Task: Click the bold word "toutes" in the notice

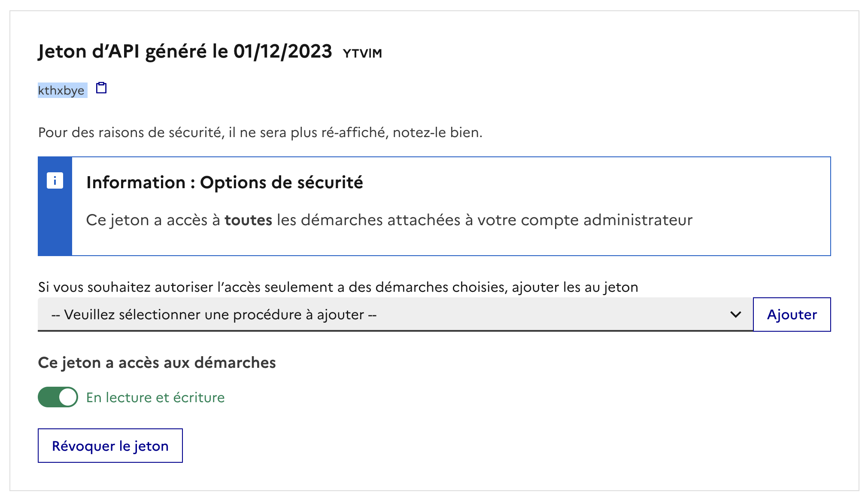Action: (248, 220)
